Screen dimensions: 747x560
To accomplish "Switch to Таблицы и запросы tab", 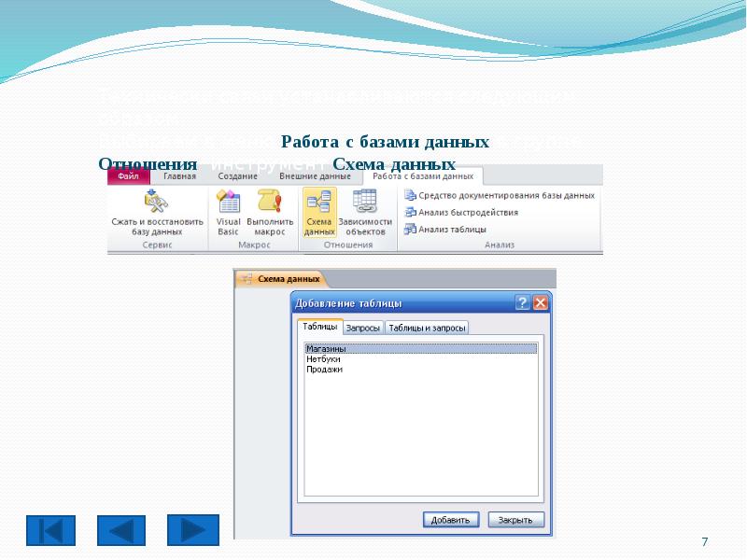I will [x=427, y=328].
